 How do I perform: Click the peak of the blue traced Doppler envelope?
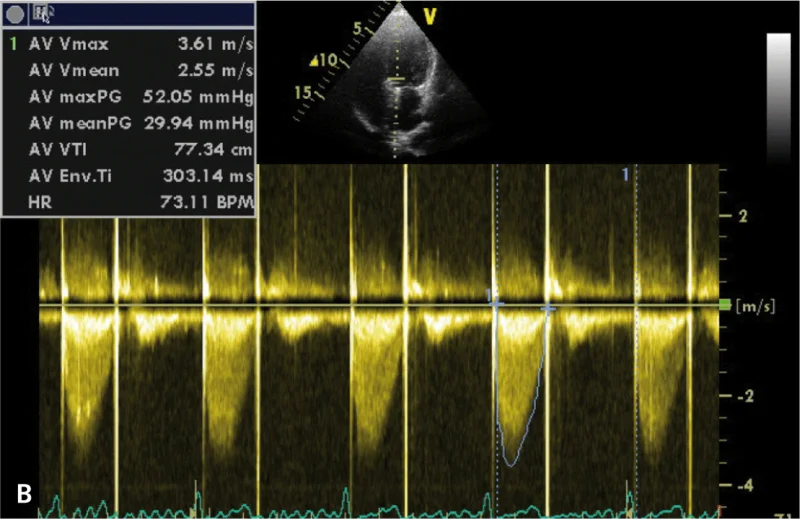[x=511, y=464]
